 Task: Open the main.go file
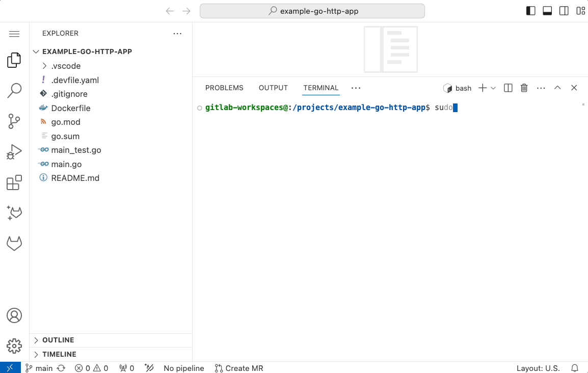66,164
